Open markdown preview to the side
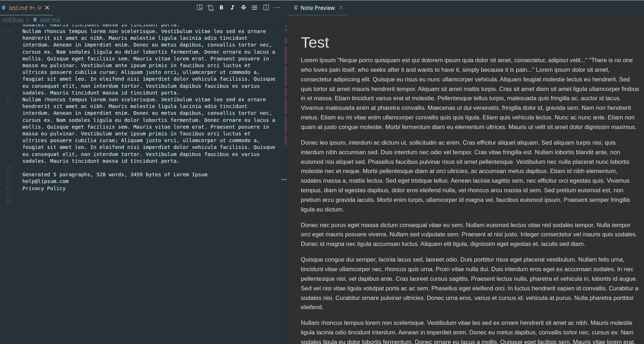644x344 pixels. coord(200,7)
